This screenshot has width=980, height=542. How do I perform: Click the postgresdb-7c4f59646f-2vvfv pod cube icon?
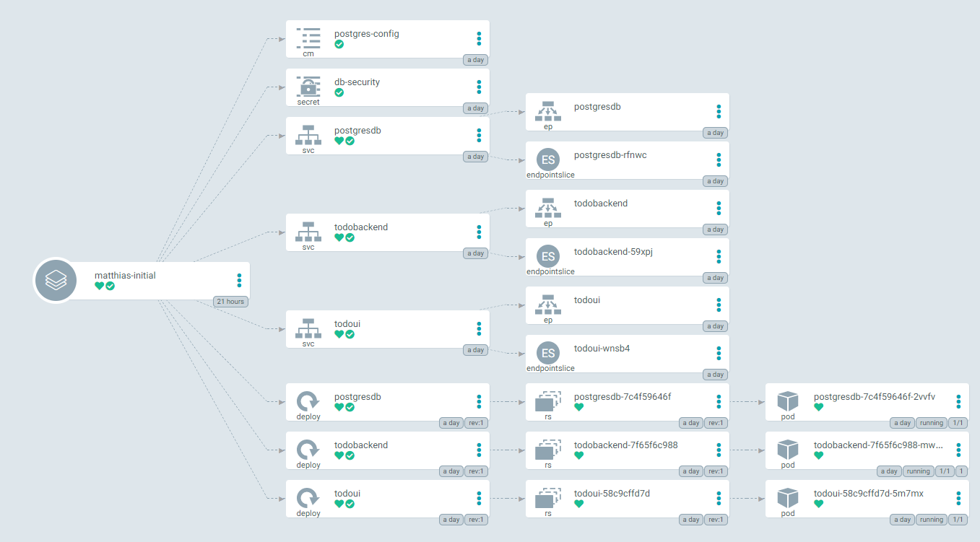[x=788, y=401]
